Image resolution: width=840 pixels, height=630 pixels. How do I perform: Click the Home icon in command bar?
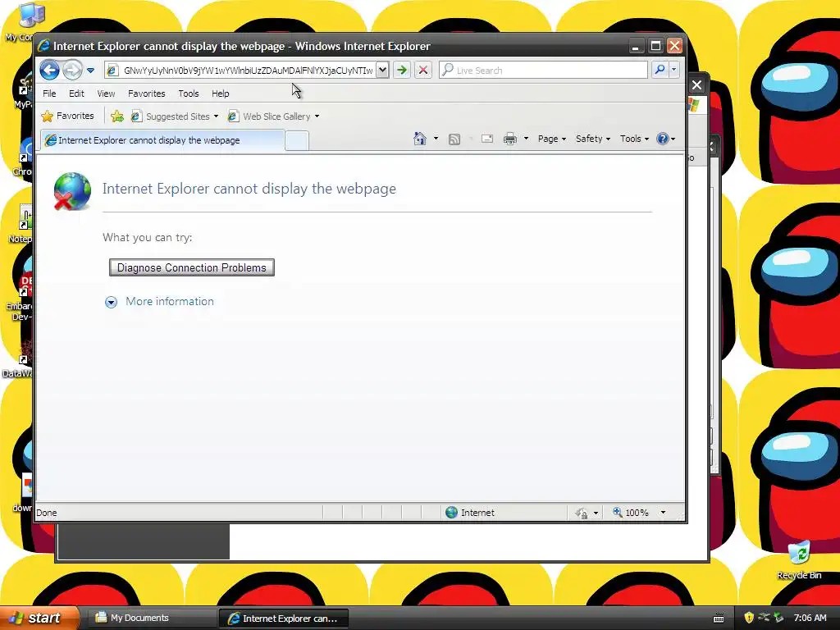click(420, 139)
